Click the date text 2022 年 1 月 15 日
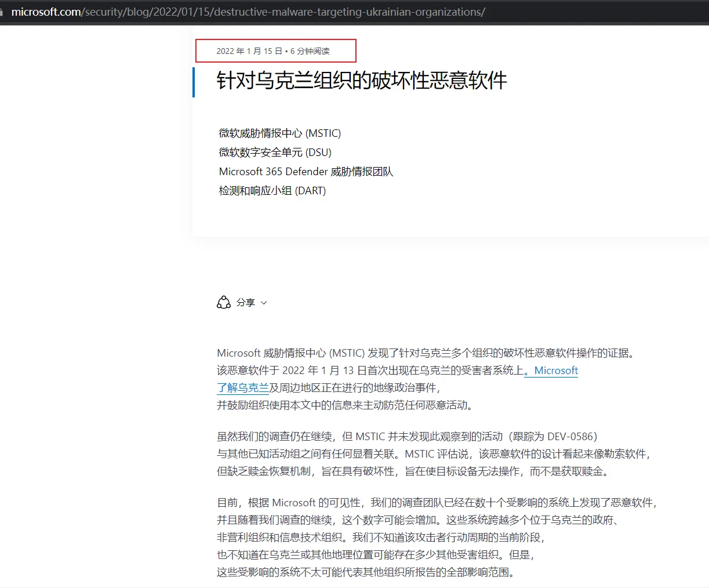709x588 pixels. click(x=249, y=51)
